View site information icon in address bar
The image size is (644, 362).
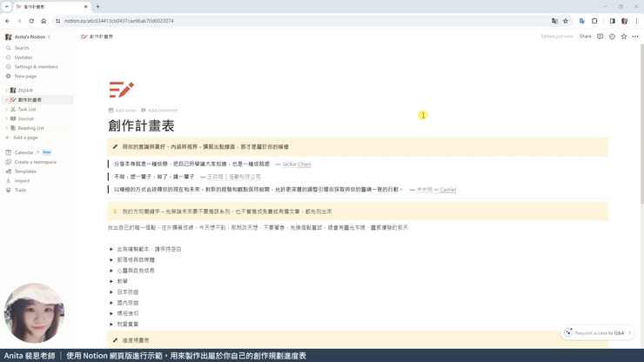click(x=58, y=21)
